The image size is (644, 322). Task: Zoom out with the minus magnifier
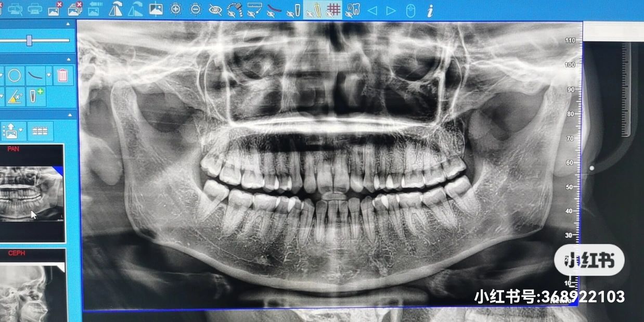click(x=196, y=10)
